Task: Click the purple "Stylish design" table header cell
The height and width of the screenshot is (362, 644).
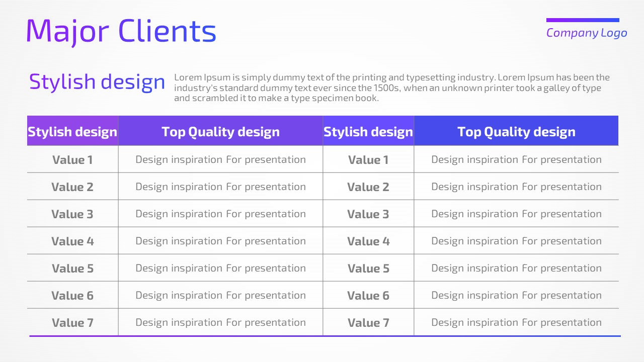Action: point(72,131)
